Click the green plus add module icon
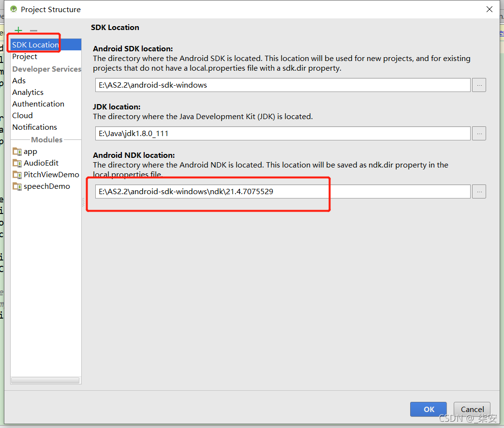This screenshot has width=504, height=428. click(18, 30)
